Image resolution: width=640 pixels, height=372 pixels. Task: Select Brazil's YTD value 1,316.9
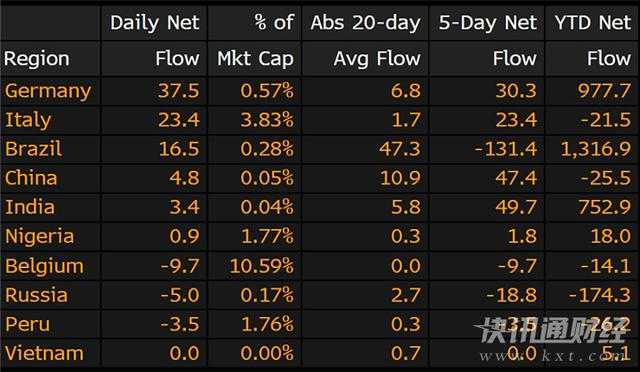(x=596, y=149)
